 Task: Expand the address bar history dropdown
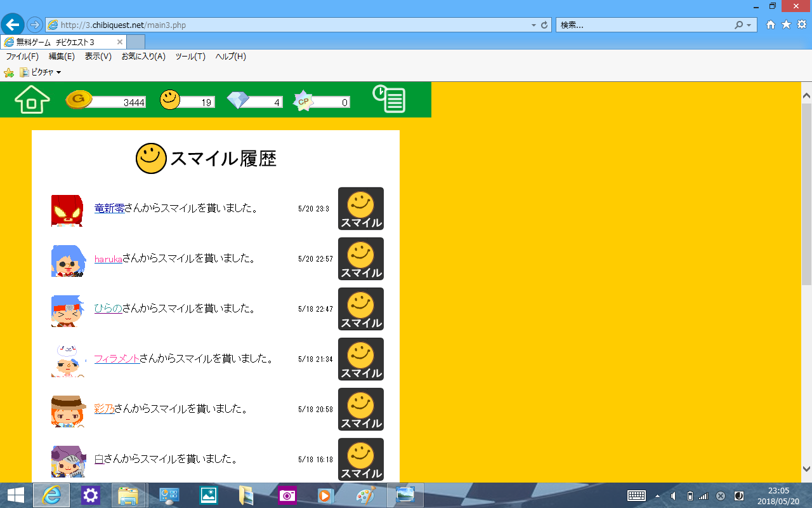pyautogui.click(x=534, y=25)
